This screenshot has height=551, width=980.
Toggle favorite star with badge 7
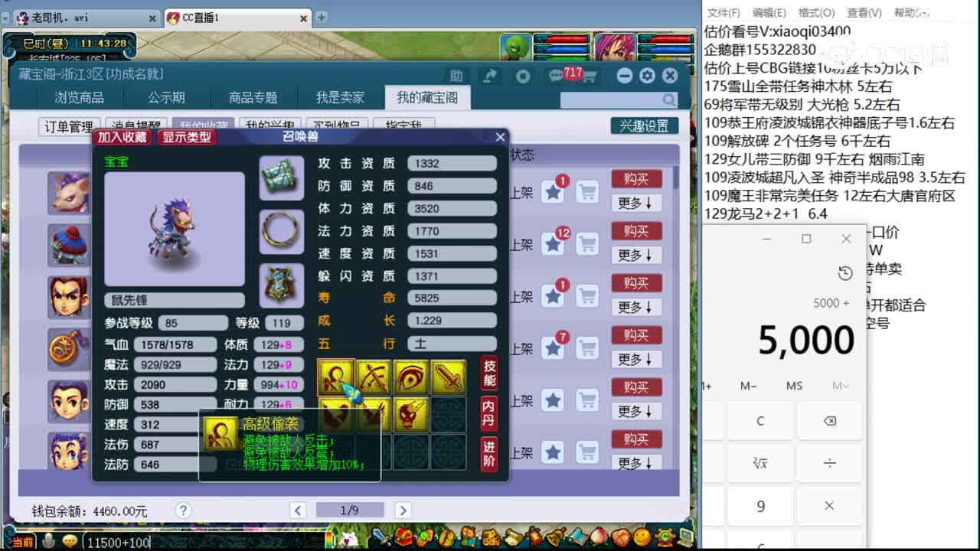tap(553, 347)
